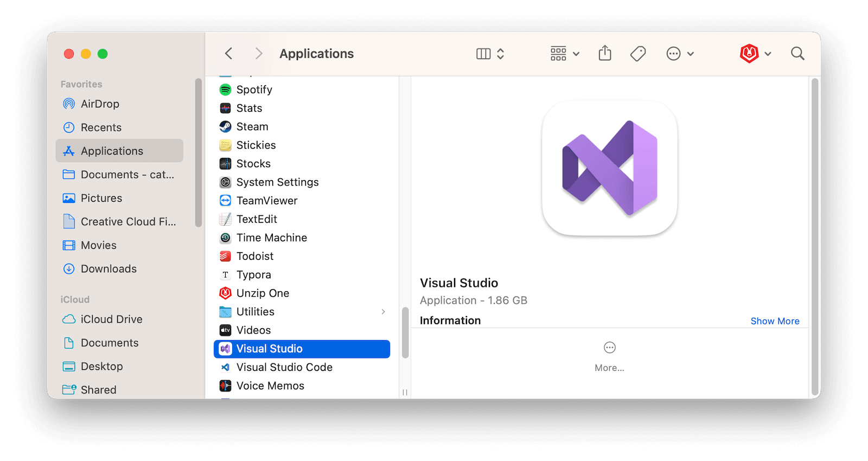The image size is (868, 461).
Task: Click Show More in Information section
Action: [x=775, y=321]
